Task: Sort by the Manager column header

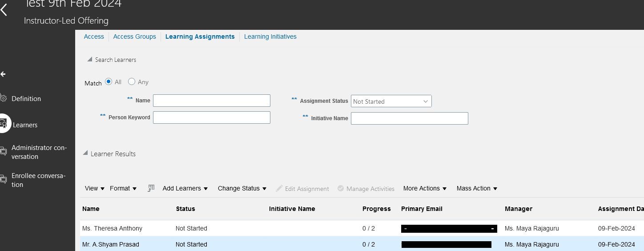Action: (x=519, y=209)
